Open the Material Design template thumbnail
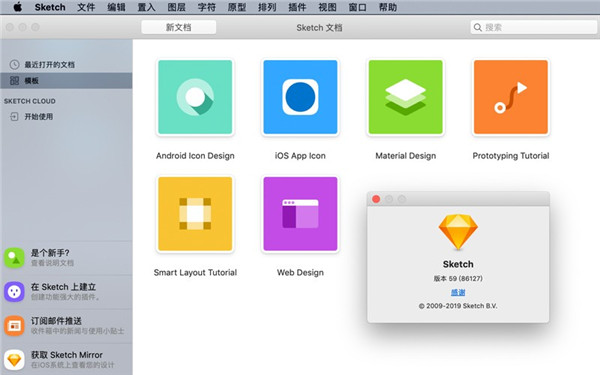 pyautogui.click(x=406, y=97)
